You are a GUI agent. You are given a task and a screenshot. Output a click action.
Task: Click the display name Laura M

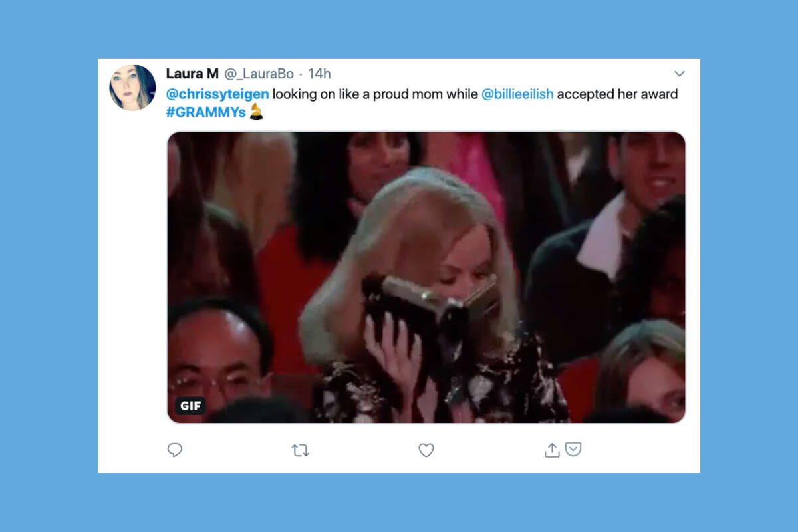coord(191,74)
